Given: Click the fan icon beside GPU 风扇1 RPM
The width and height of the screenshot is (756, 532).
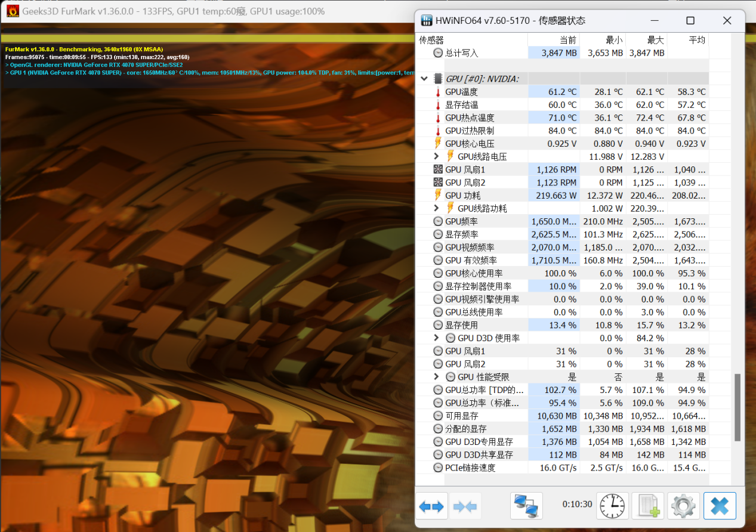Looking at the screenshot, I should coord(438,169).
